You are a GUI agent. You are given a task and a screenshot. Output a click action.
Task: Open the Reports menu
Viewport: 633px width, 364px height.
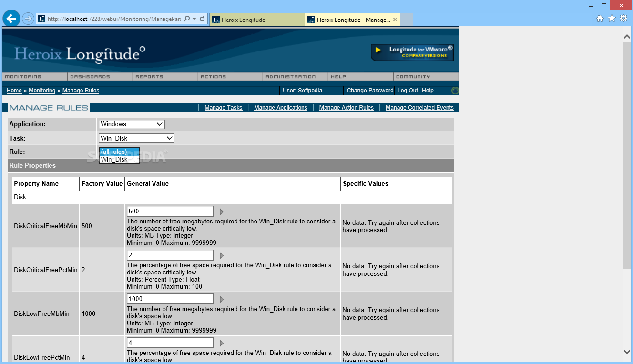165,77
